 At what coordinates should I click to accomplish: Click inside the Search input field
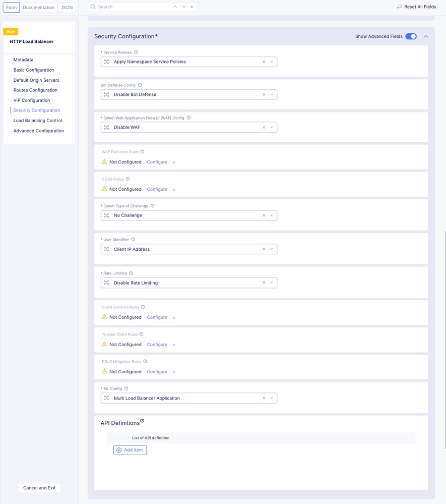(131, 7)
